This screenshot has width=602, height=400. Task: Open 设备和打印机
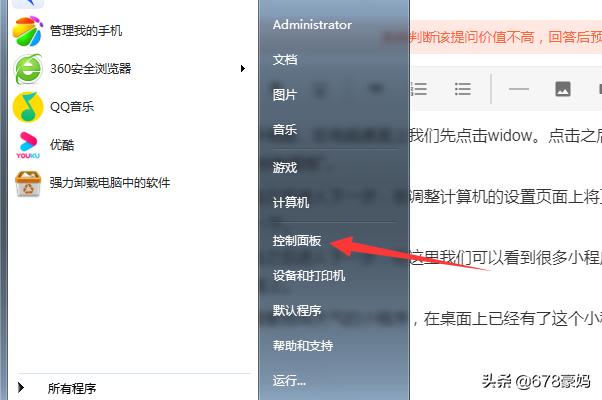point(309,276)
